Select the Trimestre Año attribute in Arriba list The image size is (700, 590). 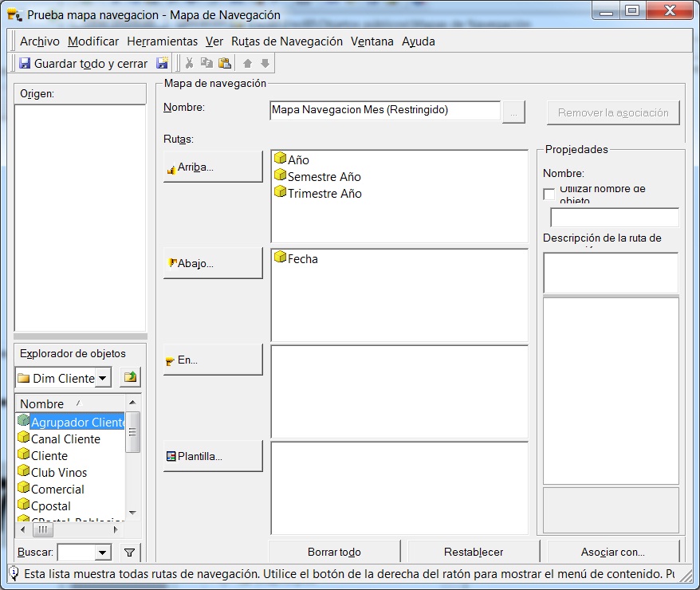coord(324,194)
